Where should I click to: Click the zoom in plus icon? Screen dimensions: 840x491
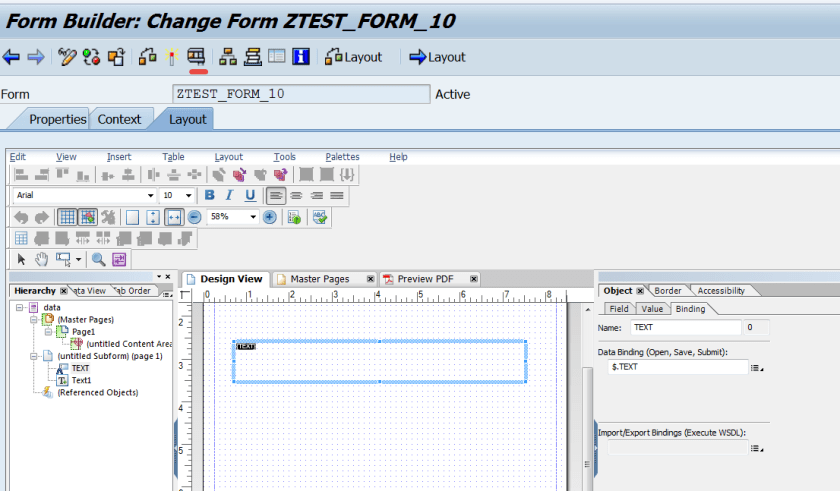pos(269,217)
